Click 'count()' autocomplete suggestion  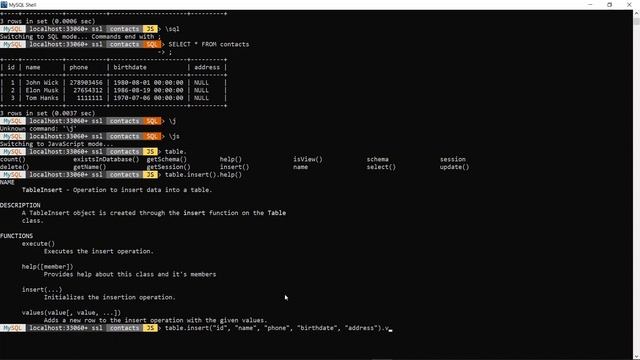tap(13, 159)
